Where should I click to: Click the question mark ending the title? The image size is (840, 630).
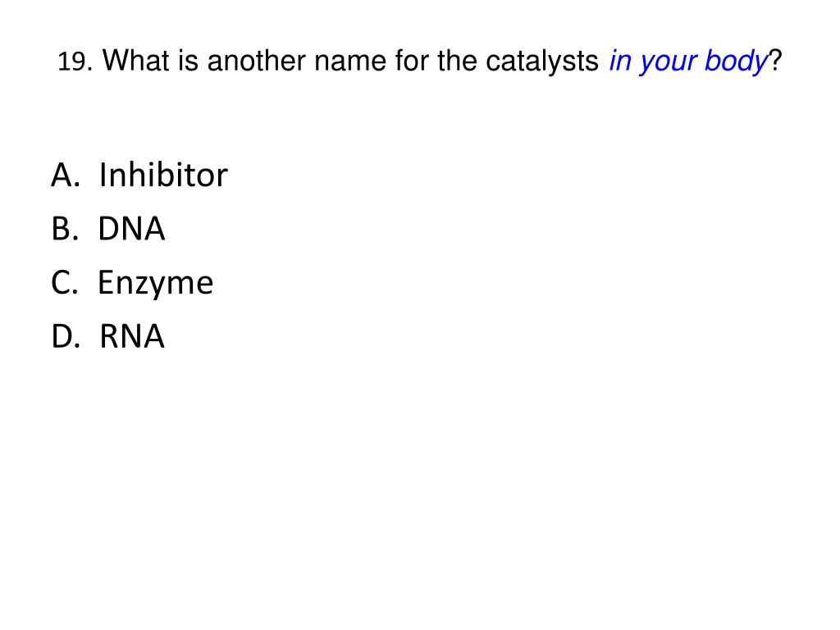pos(775,60)
